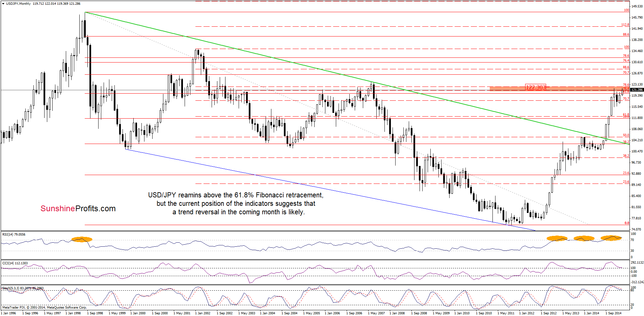Click the CCI(14) 112.1303 indicator label
644x316 pixels.
15,263
